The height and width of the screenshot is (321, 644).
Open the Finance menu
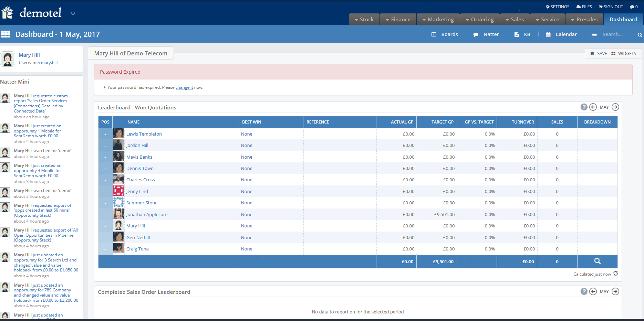[x=398, y=19]
